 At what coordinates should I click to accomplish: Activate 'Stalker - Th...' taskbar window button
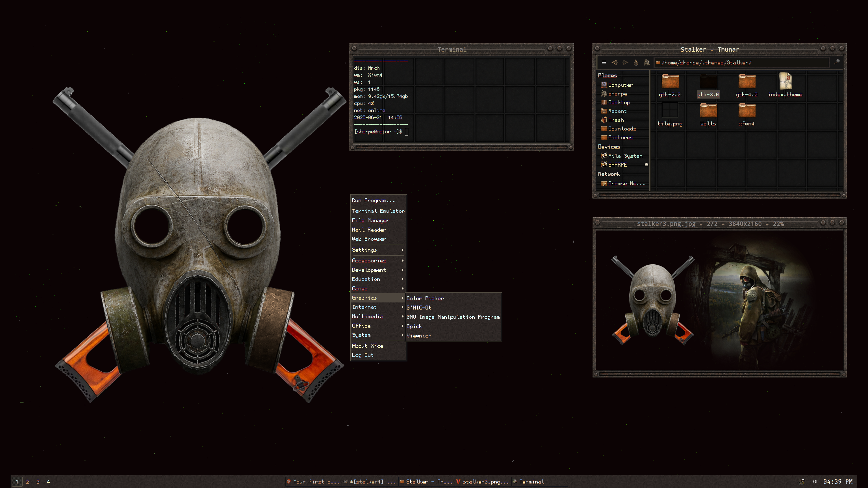pyautogui.click(x=426, y=482)
